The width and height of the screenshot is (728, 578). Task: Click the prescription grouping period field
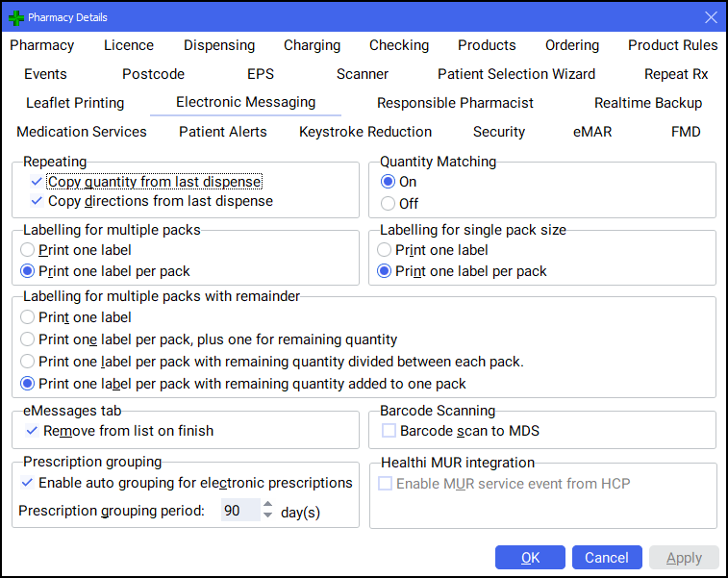pyautogui.click(x=237, y=511)
